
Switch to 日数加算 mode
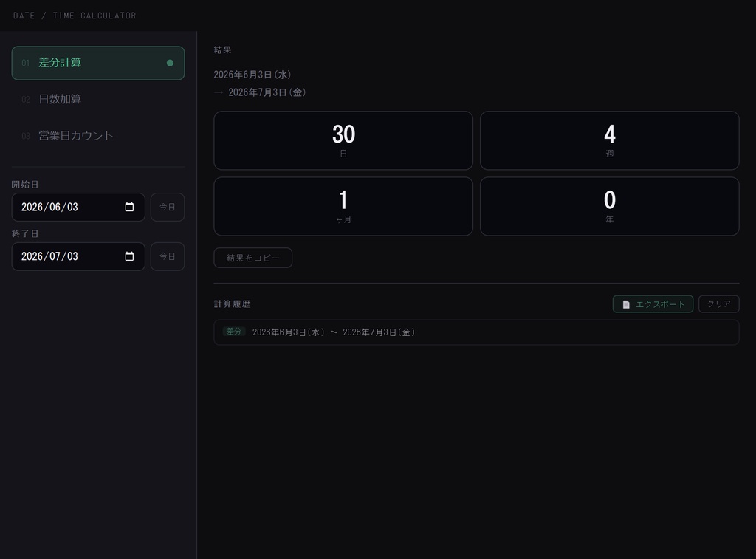[98, 100]
